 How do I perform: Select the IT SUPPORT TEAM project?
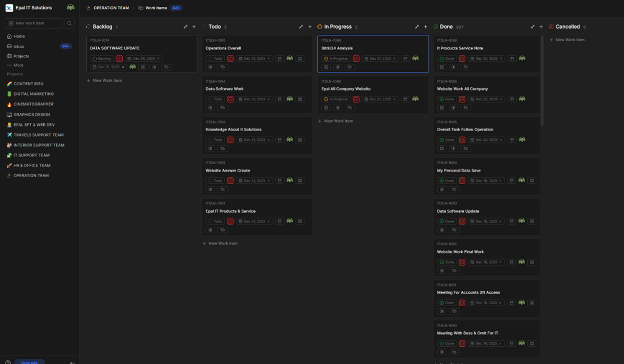[32, 155]
